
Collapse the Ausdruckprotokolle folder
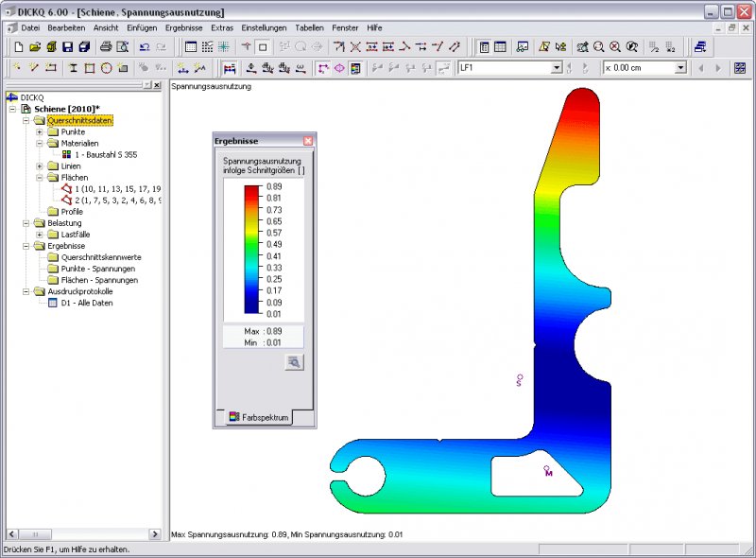[26, 291]
